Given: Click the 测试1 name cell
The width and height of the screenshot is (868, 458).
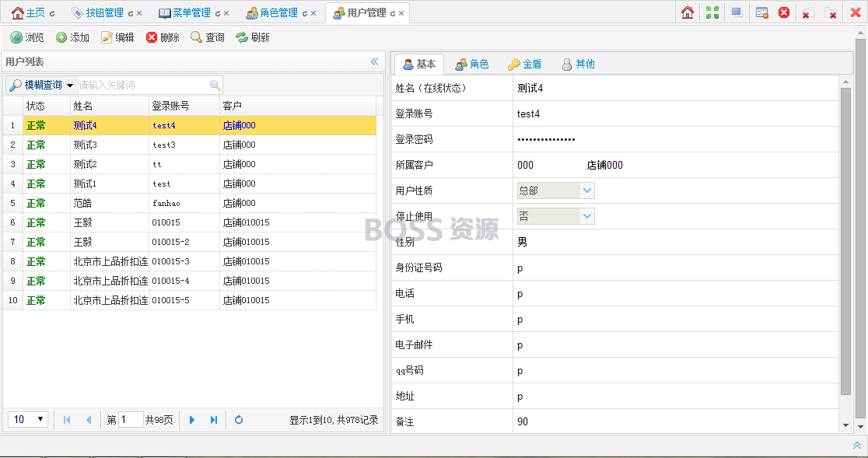Looking at the screenshot, I should pos(110,184).
